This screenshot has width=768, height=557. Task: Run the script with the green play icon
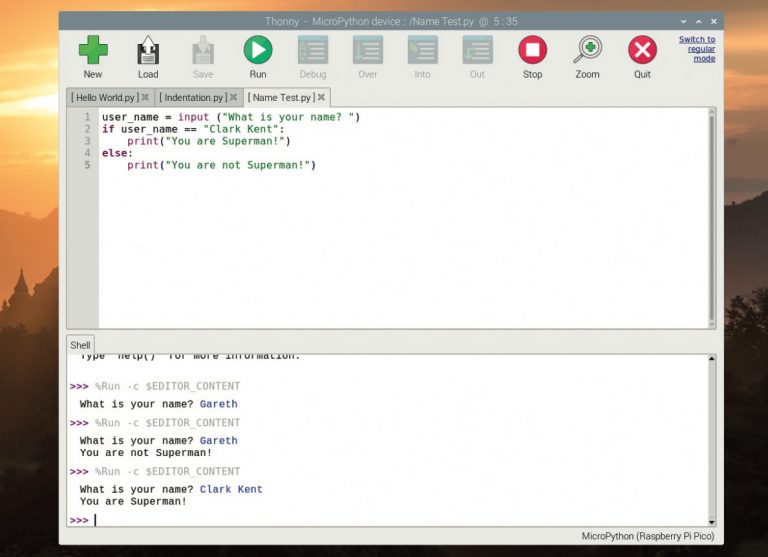tap(258, 50)
